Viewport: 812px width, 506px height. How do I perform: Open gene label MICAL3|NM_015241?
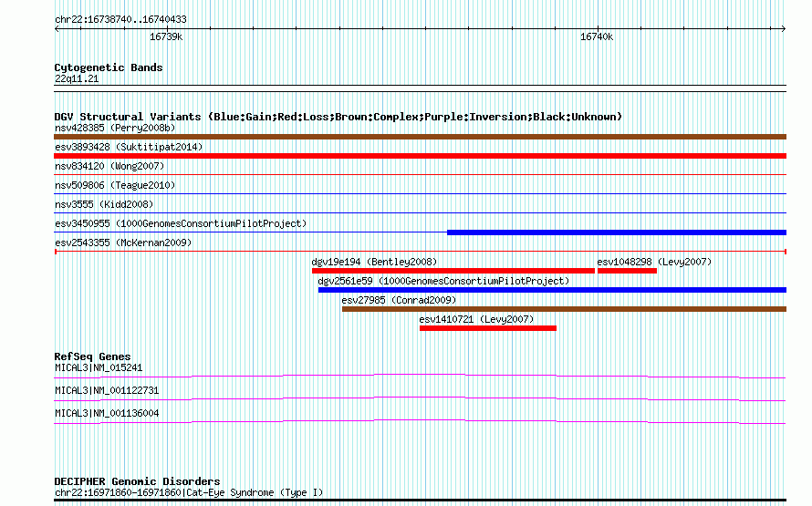tap(99, 367)
